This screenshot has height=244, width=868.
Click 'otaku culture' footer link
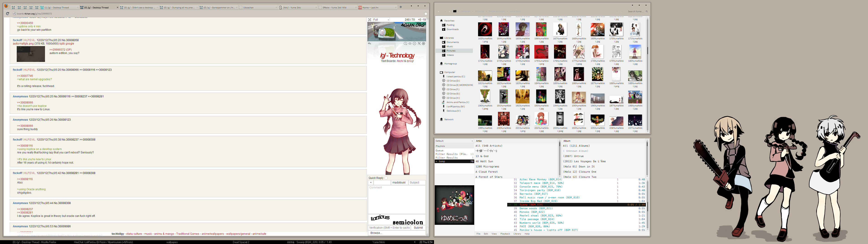tap(134, 234)
